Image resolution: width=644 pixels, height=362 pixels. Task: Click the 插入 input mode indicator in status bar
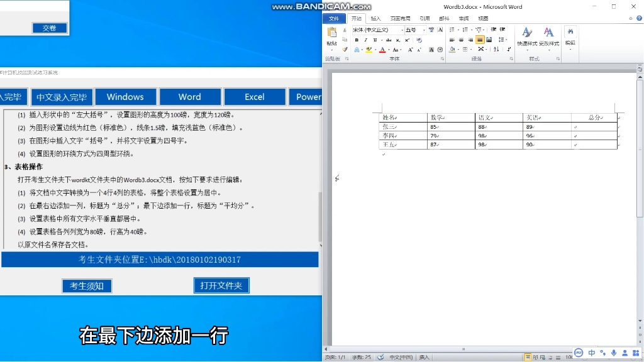[424, 357]
